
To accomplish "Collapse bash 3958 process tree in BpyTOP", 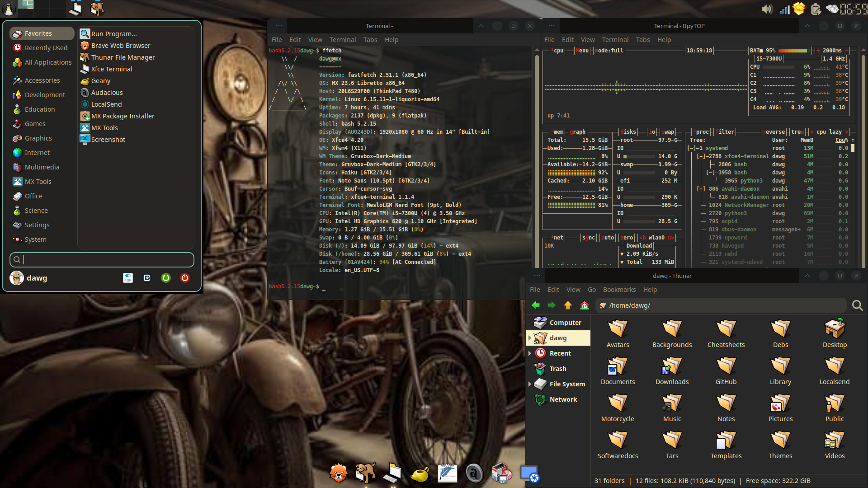I will [x=711, y=173].
